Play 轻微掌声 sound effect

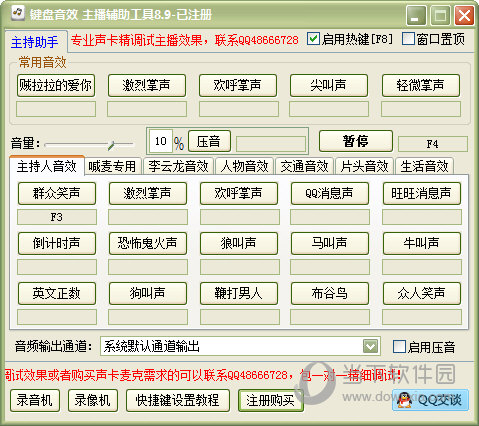pos(421,86)
